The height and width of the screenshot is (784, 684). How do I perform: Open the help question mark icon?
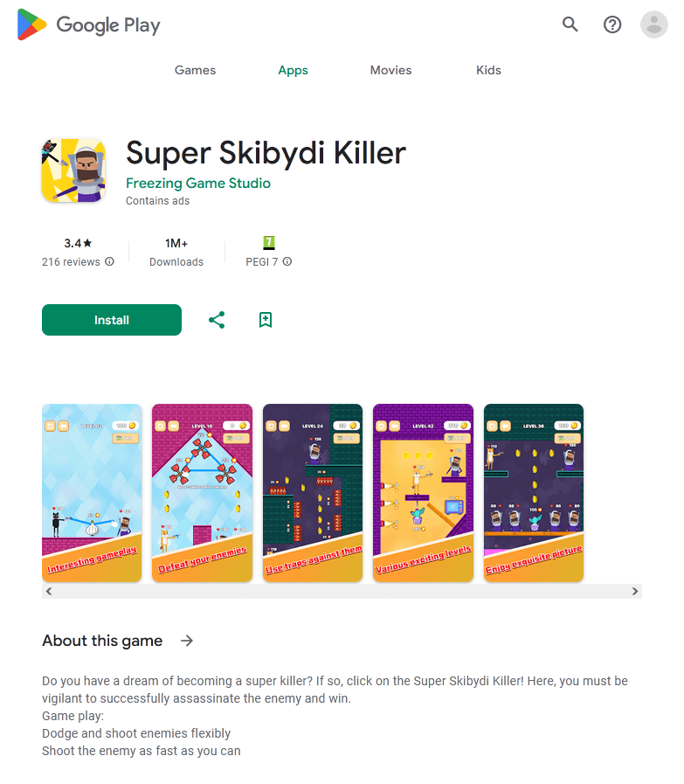point(612,24)
